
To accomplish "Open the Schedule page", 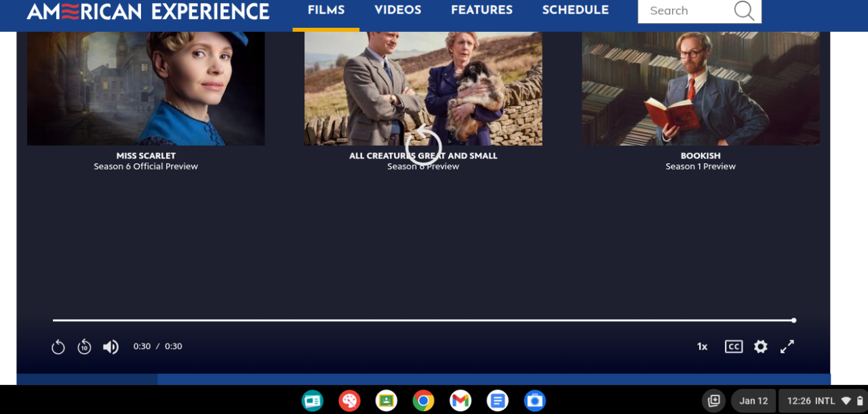I will [575, 10].
